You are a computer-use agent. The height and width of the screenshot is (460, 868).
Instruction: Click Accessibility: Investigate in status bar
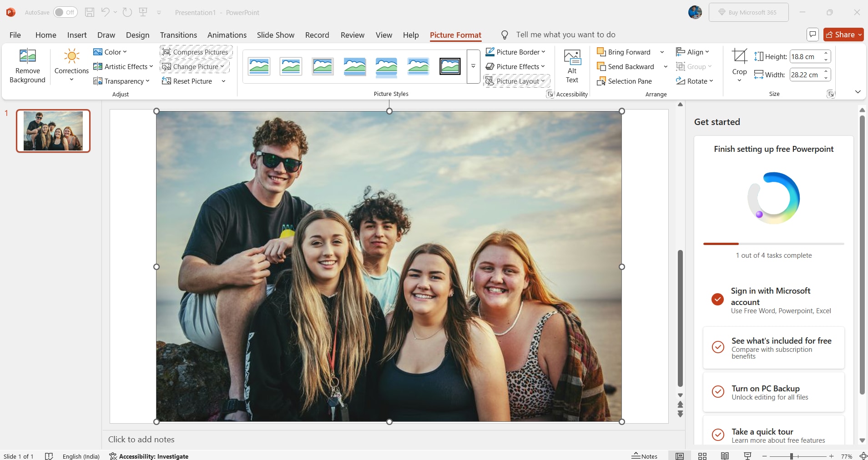149,456
